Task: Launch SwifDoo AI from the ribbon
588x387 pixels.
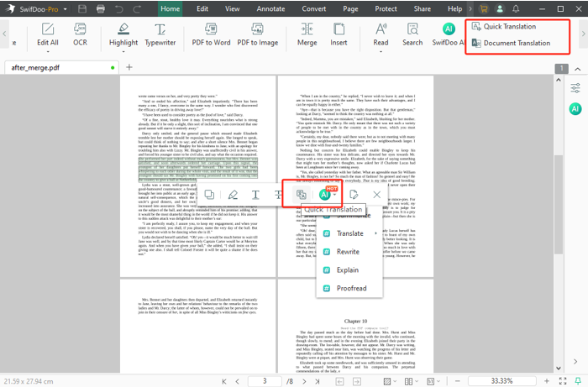Action: 448,34
